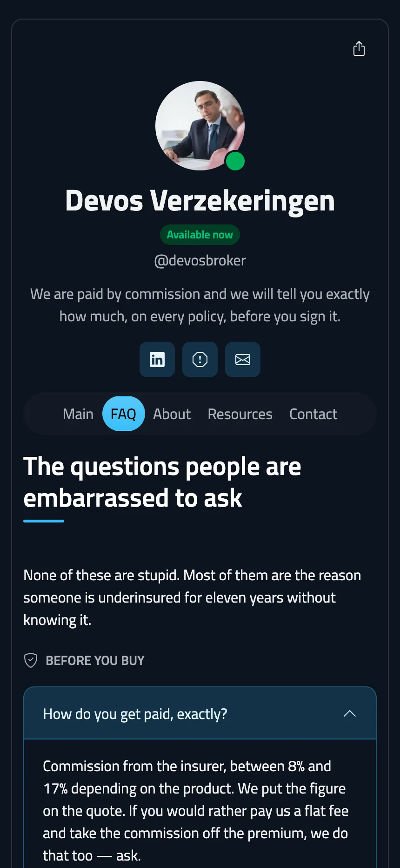Switch to the Contact tab
This screenshot has width=400, height=868.
pyautogui.click(x=313, y=414)
